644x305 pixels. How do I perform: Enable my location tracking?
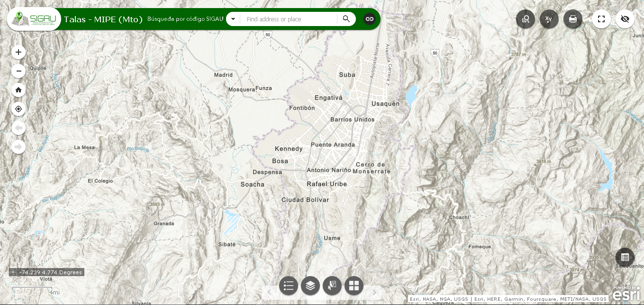[18, 108]
